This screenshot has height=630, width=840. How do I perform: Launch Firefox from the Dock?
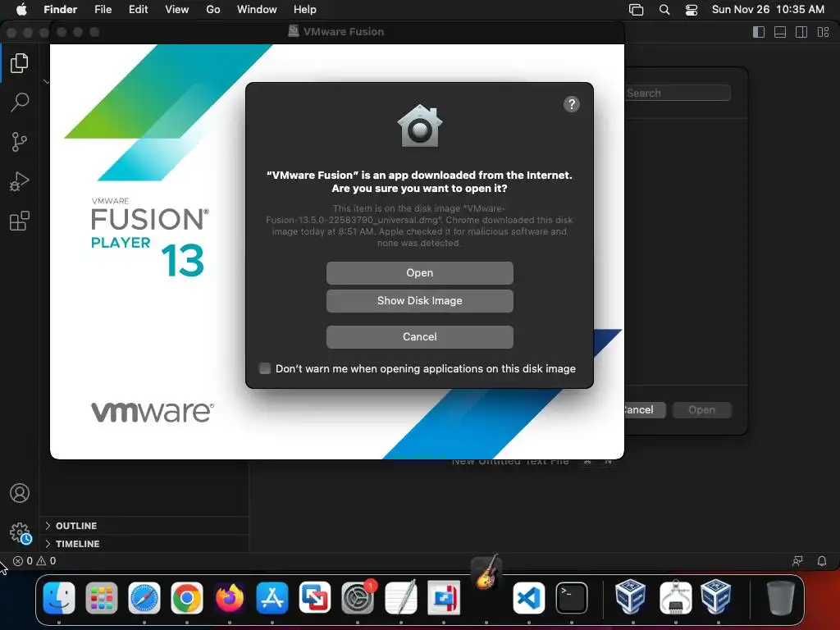coord(230,598)
